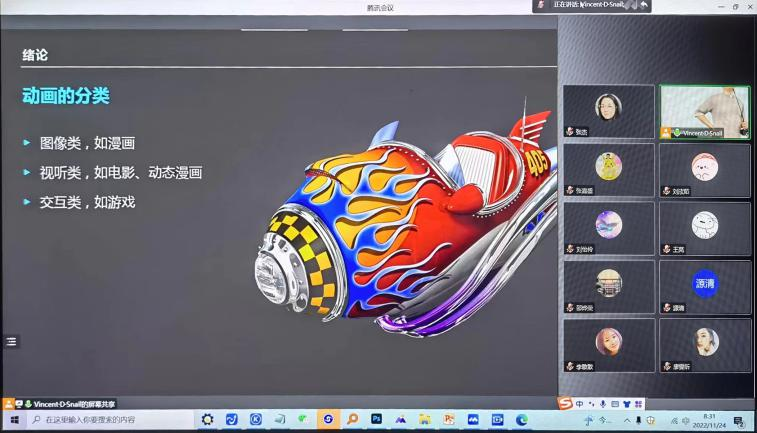Click the Sogou toolbar microphone icon
The image size is (757, 433).
click(x=603, y=403)
